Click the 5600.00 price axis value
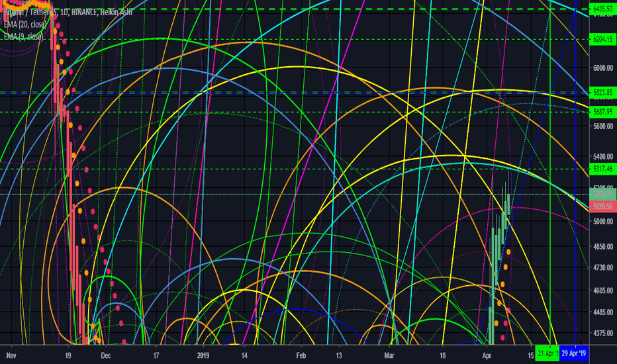The width and height of the screenshot is (617, 364). 603,126
